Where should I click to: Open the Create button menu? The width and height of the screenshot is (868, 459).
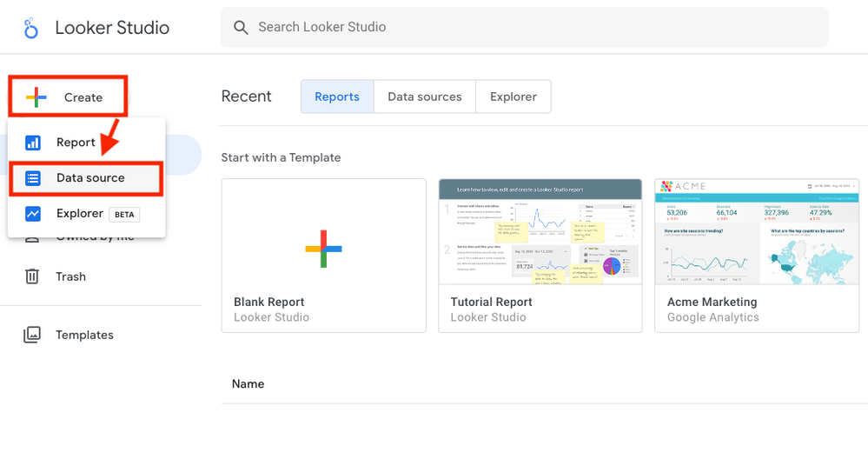[x=70, y=97]
